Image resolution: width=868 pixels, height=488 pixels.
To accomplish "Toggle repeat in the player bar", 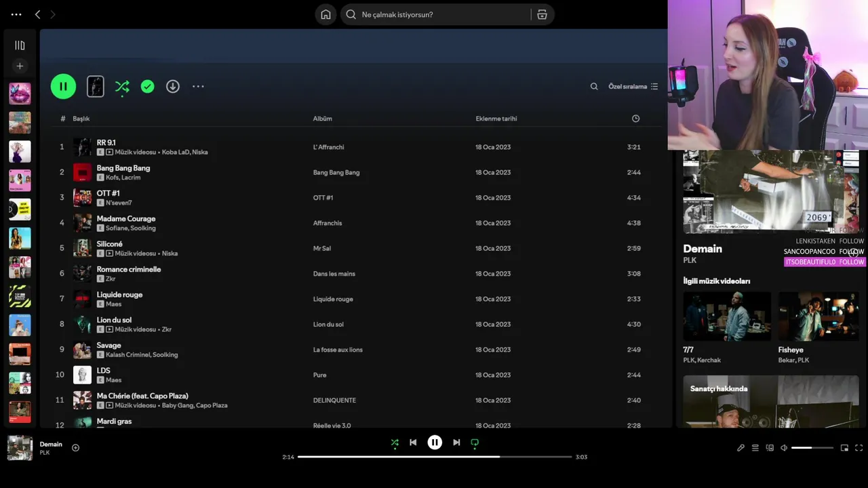I will [475, 443].
